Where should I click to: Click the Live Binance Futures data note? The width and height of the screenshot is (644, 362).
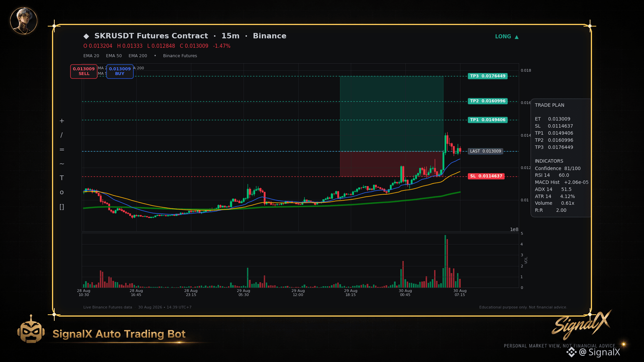107,307
